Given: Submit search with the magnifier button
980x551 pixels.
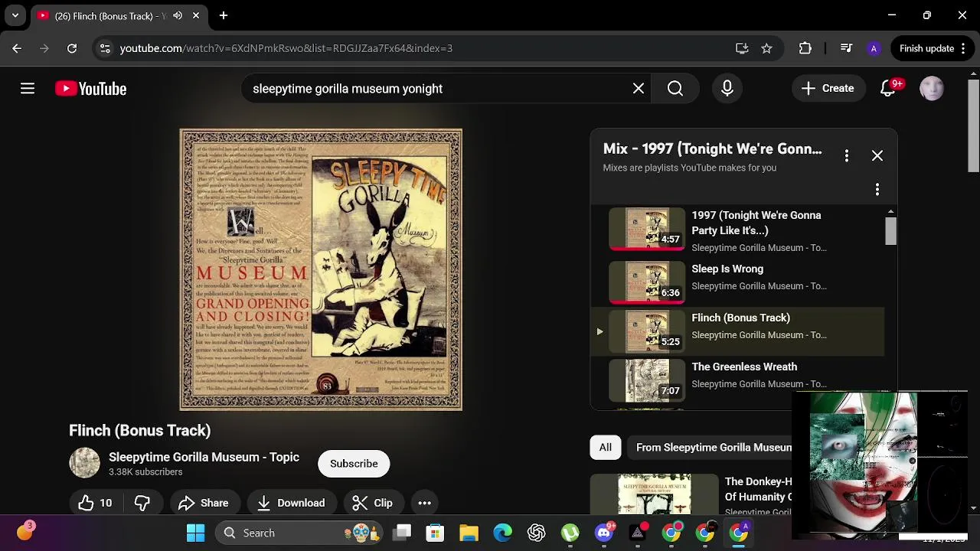Looking at the screenshot, I should pyautogui.click(x=675, y=89).
